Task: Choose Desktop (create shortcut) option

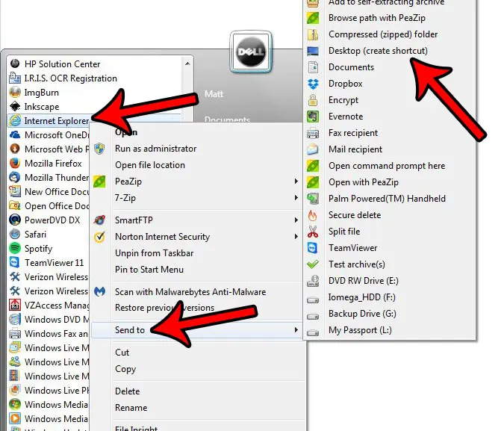Action: [x=378, y=51]
